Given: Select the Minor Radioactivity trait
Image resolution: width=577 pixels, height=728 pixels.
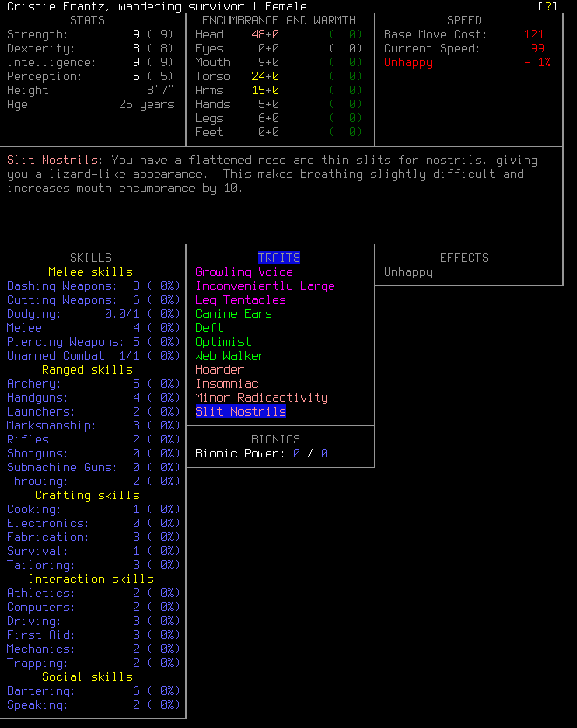Looking at the screenshot, I should point(261,397).
